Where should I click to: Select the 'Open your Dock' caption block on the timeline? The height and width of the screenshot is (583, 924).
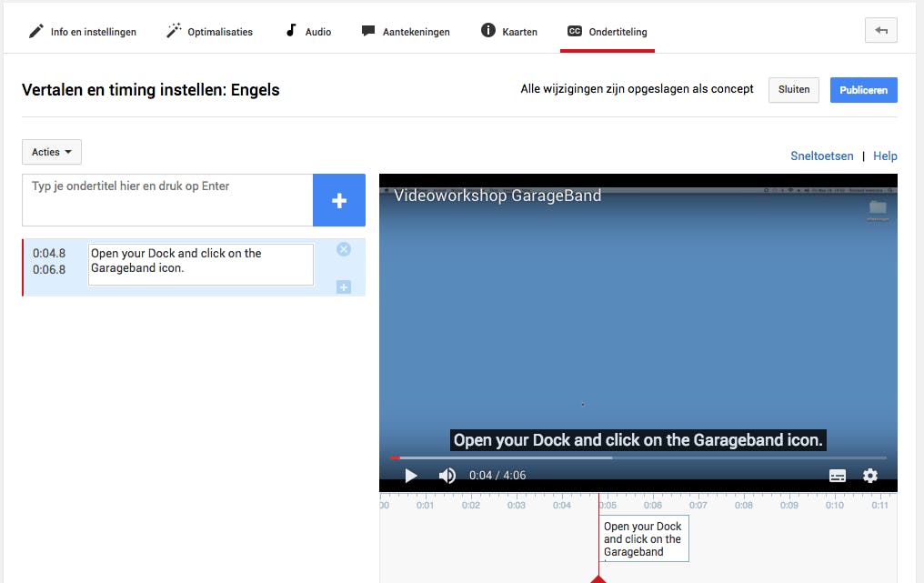tap(644, 538)
